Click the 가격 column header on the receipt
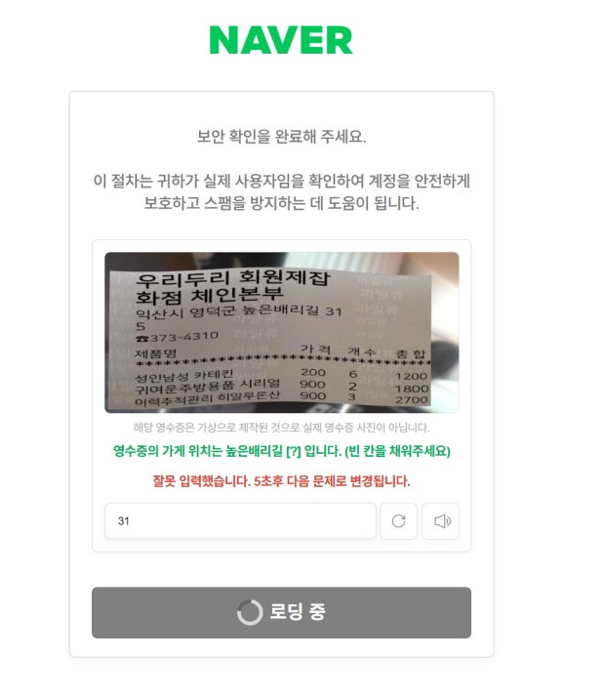 point(315,350)
